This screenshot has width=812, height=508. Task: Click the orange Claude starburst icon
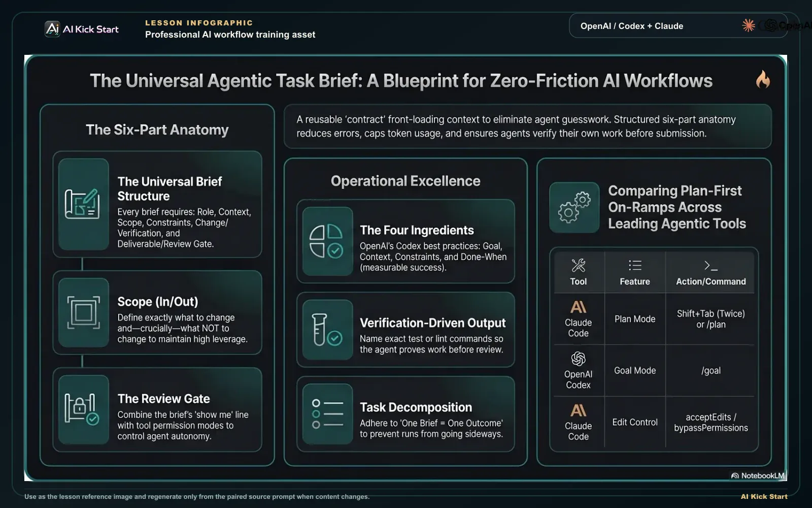pos(749,25)
